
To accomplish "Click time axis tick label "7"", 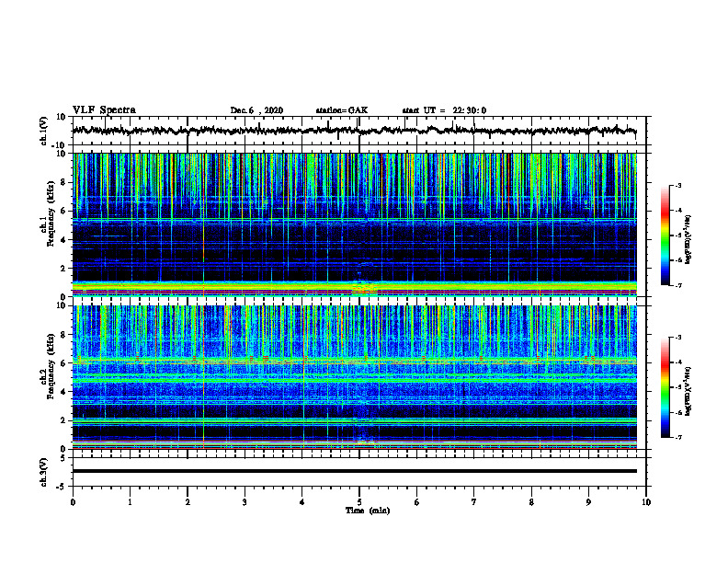I will (474, 502).
